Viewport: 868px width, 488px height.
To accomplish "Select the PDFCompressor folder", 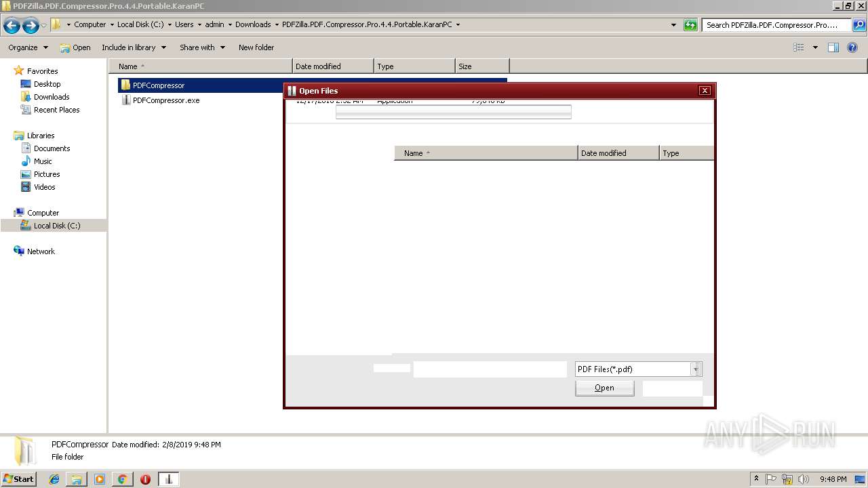I will point(159,85).
